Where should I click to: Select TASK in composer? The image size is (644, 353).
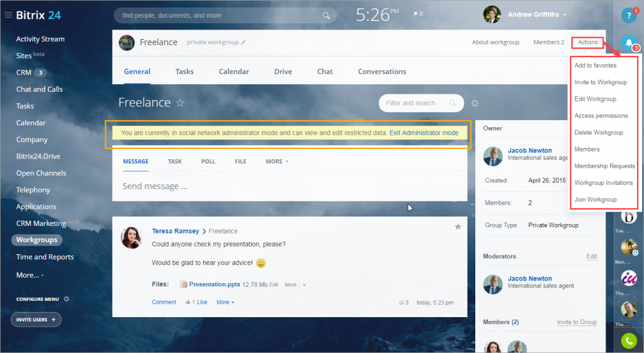tap(174, 161)
